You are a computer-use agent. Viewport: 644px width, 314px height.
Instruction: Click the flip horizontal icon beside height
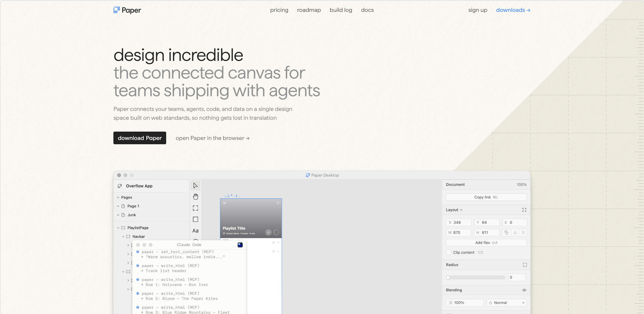515,232
